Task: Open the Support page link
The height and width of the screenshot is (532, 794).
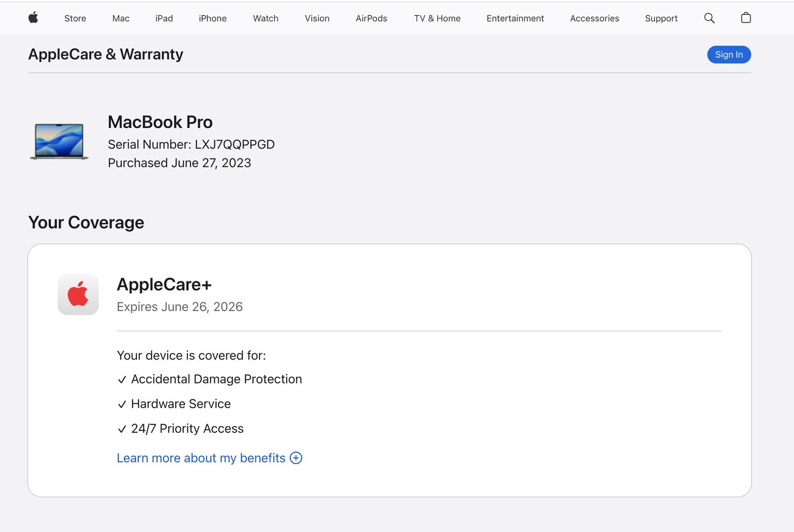Action: 661,18
